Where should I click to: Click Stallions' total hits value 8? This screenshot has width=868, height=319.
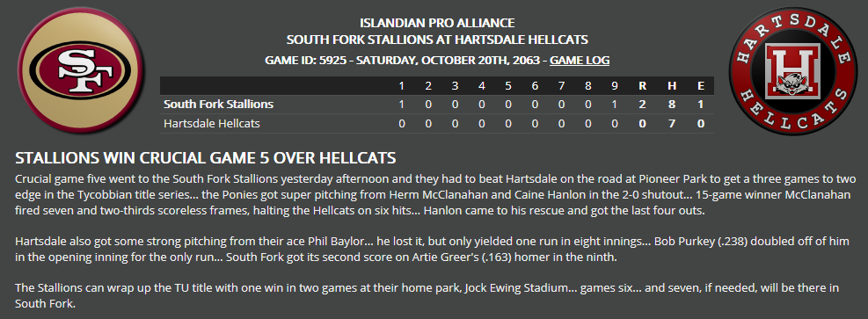(x=672, y=104)
